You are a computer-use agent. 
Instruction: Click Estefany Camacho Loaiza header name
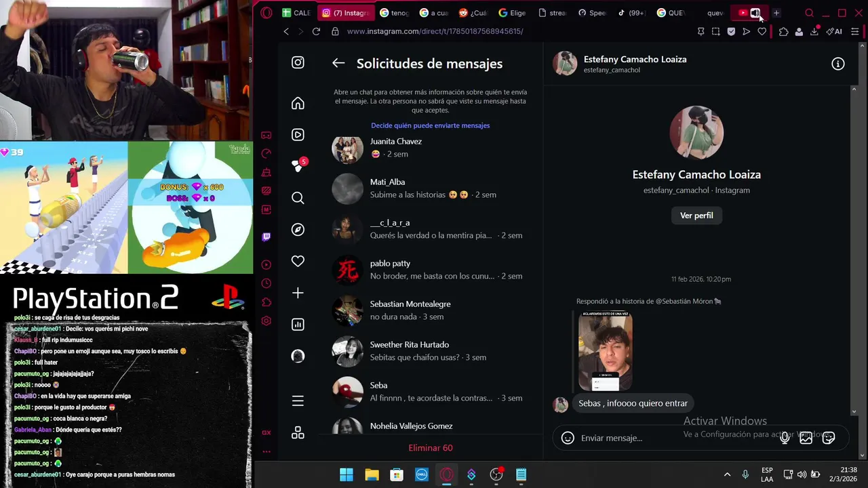point(635,59)
